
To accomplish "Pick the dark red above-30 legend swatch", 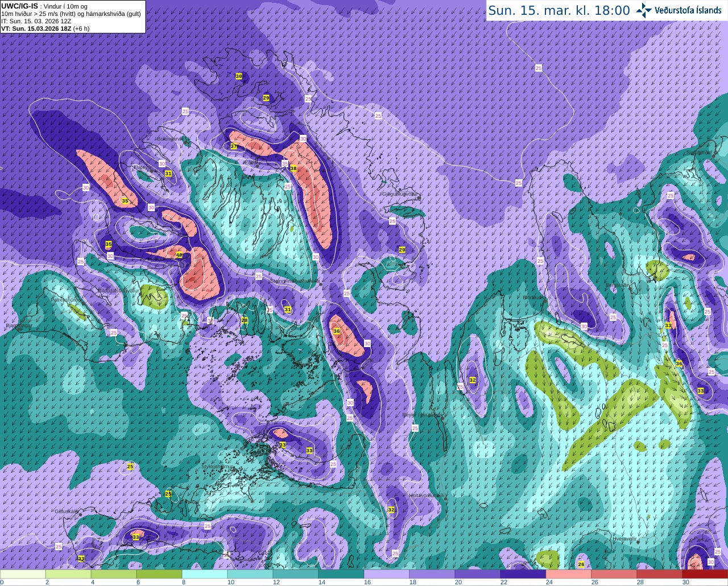I will (x=705, y=574).
